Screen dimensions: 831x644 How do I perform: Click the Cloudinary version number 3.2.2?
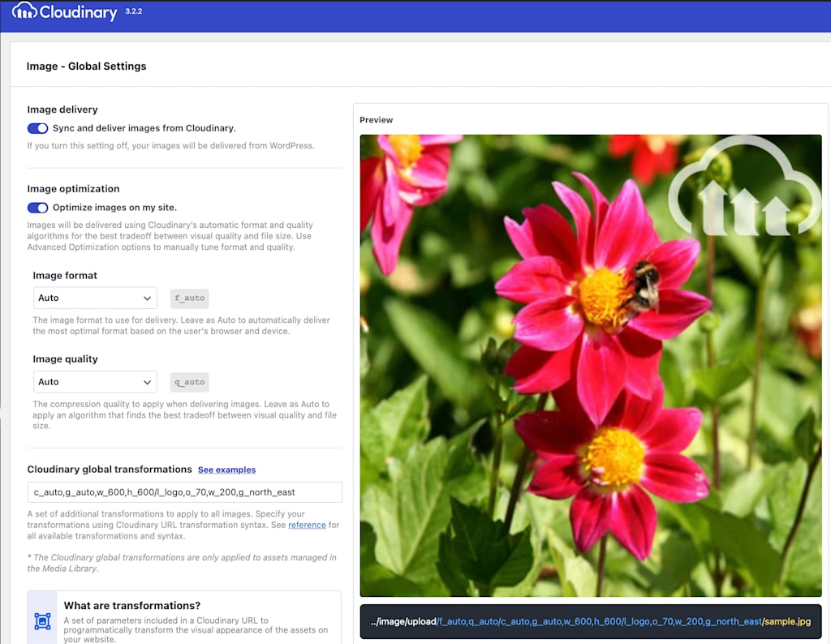[134, 11]
